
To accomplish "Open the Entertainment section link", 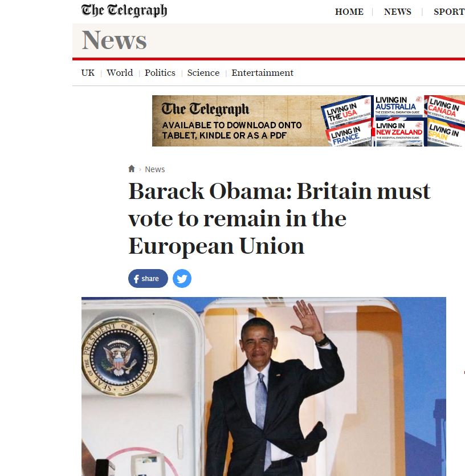I will pos(263,73).
